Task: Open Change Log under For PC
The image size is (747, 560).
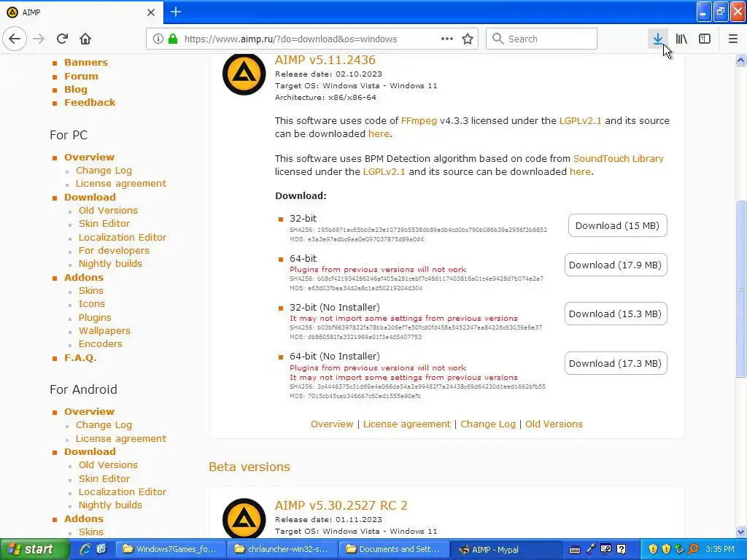Action: tap(104, 171)
